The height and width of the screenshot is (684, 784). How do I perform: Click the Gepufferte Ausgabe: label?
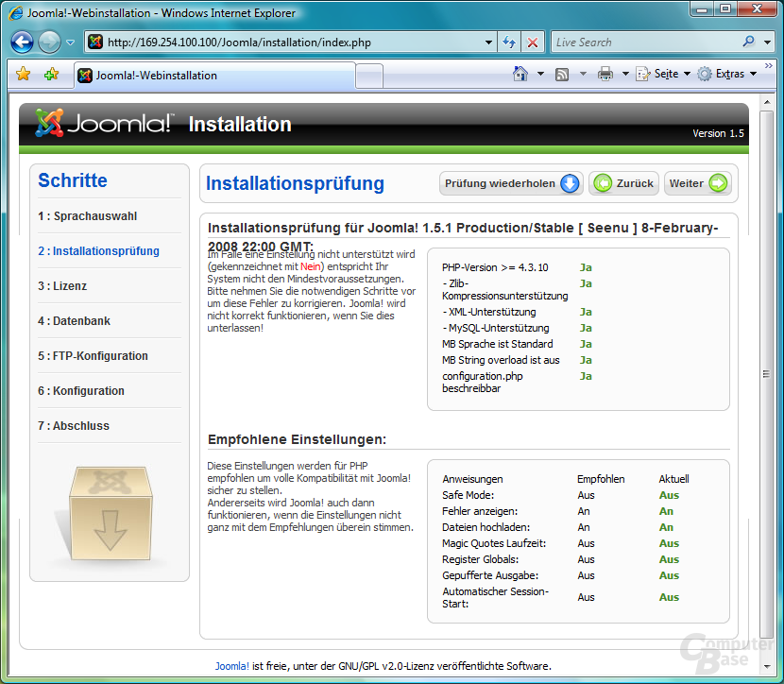490,575
